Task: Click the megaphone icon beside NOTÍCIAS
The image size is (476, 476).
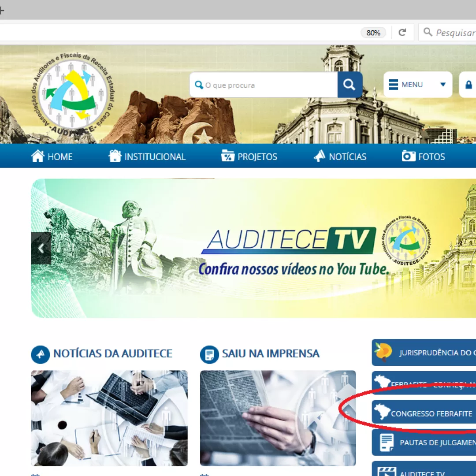Action: [320, 156]
